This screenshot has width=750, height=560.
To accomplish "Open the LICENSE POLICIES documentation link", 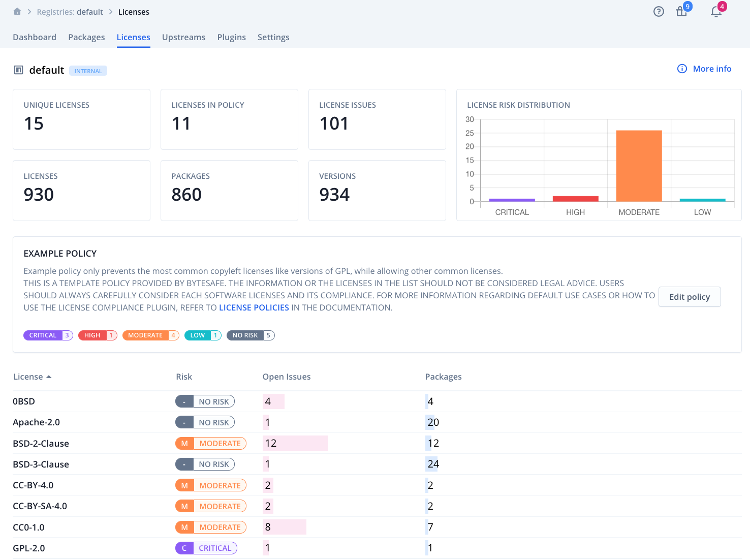I will (x=254, y=307).
